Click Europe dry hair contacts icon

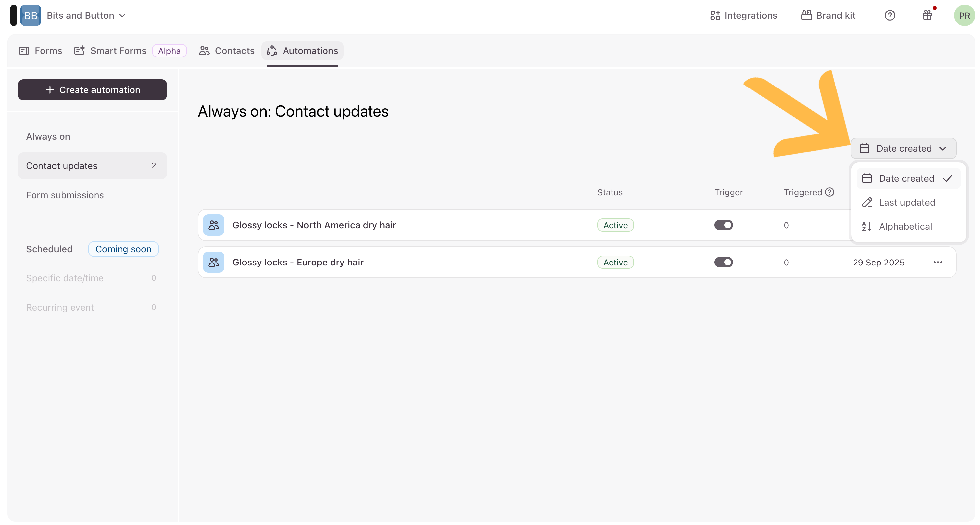(213, 262)
